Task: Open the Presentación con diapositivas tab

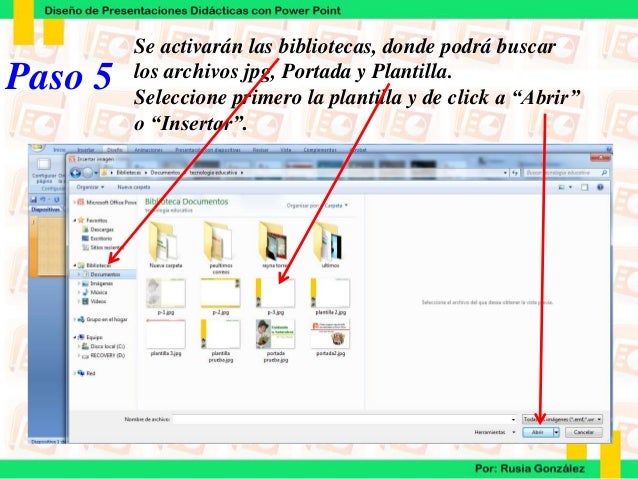Action: click(208, 150)
